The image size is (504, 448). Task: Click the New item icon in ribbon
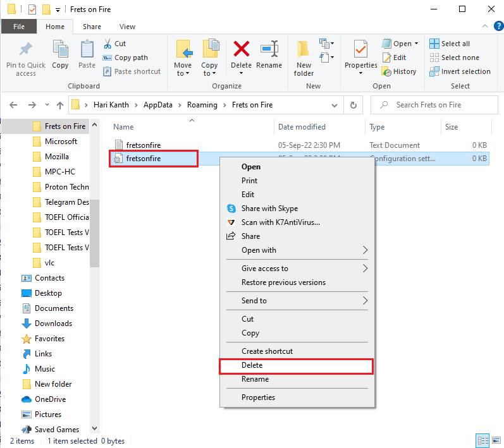(326, 43)
